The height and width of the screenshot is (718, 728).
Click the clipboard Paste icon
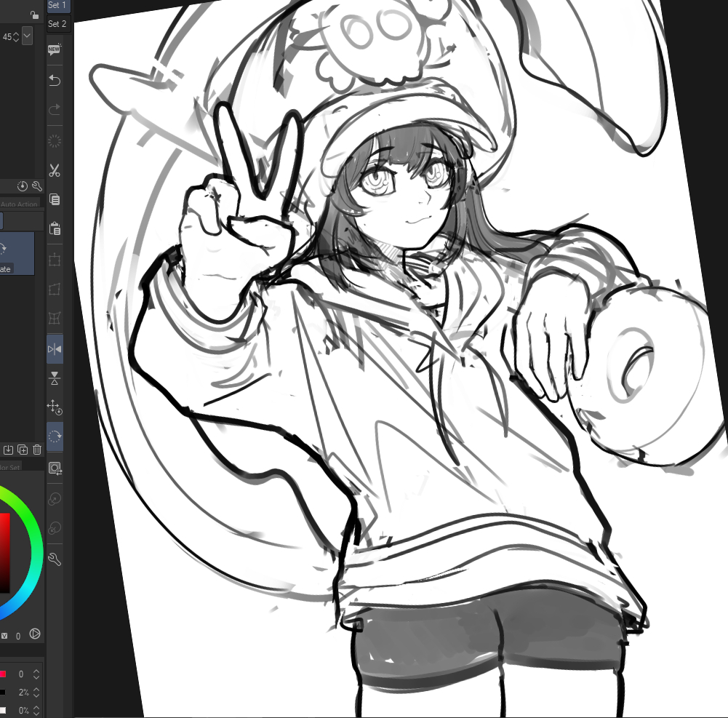(55, 228)
